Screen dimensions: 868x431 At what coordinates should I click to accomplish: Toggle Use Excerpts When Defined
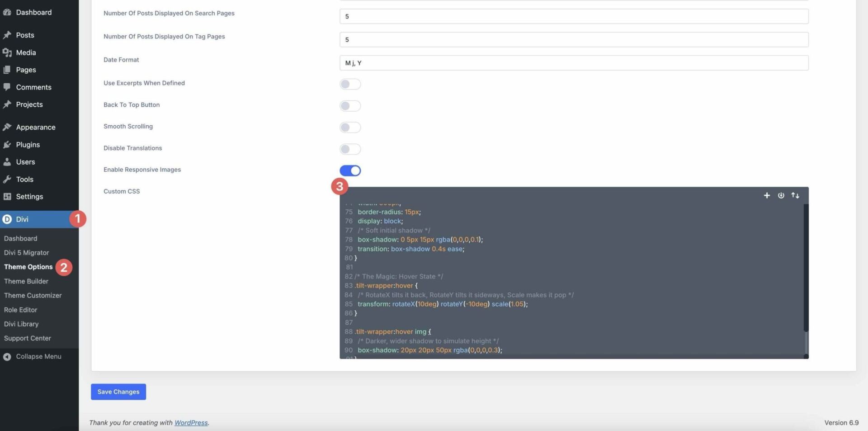[350, 84]
